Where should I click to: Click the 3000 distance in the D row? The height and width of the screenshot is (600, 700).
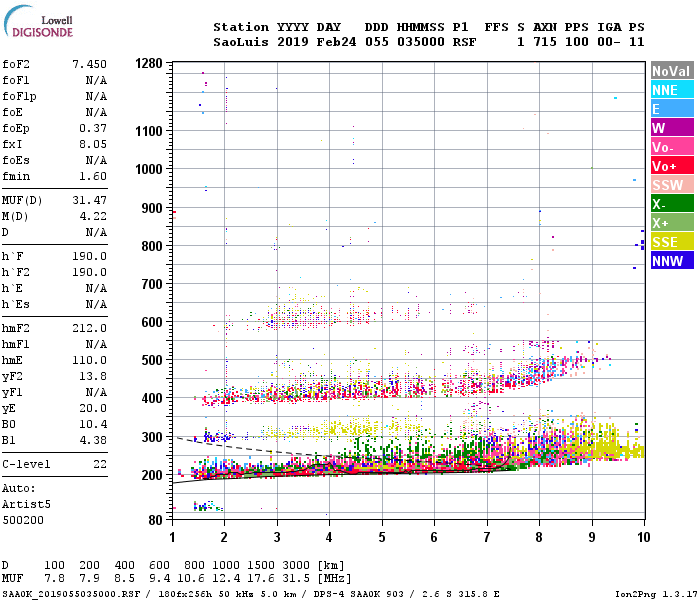tap(296, 566)
